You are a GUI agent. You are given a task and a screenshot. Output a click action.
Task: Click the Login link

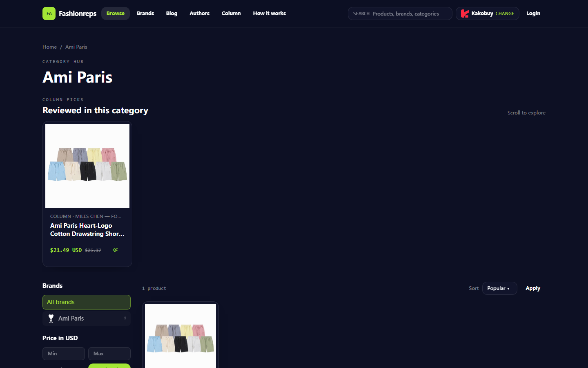pos(533,13)
